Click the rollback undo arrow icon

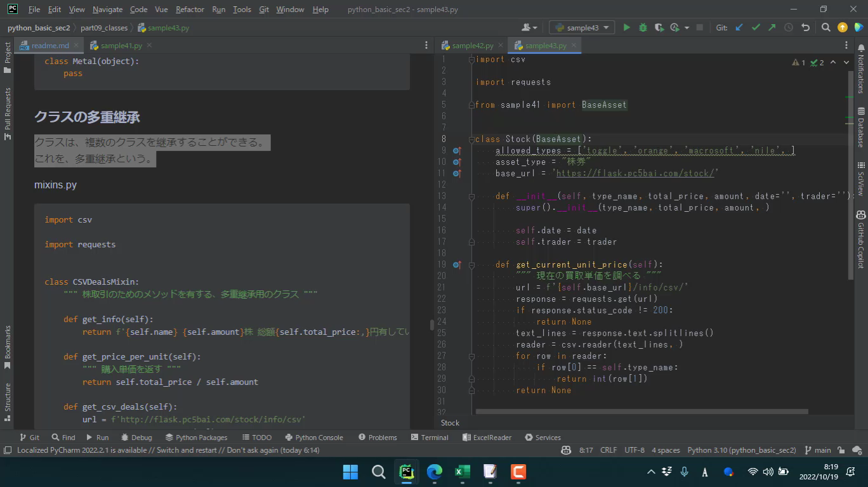click(x=805, y=27)
